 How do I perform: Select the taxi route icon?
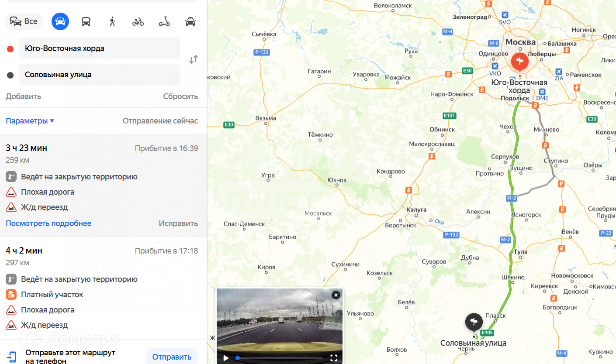coord(190,21)
